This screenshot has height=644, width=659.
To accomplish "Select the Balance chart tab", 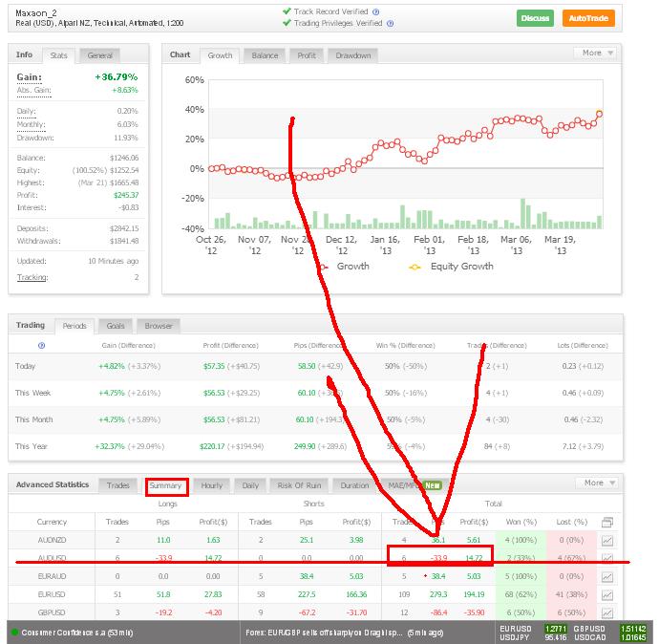I will click(265, 55).
